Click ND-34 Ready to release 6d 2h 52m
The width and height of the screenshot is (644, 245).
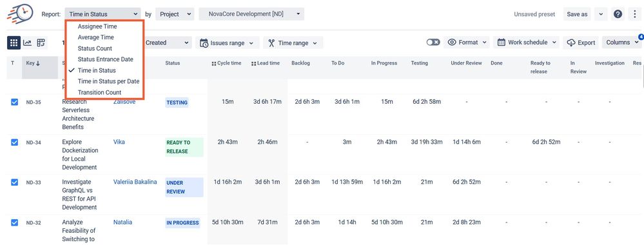(x=546, y=142)
